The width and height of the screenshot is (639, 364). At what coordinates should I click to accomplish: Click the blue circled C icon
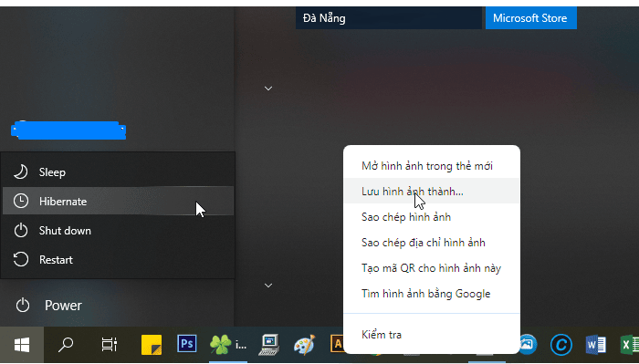560,345
